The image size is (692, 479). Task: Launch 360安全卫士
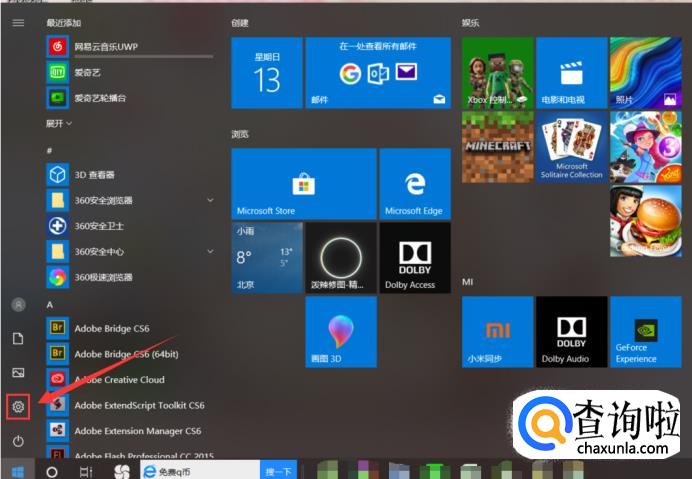[x=130, y=226]
